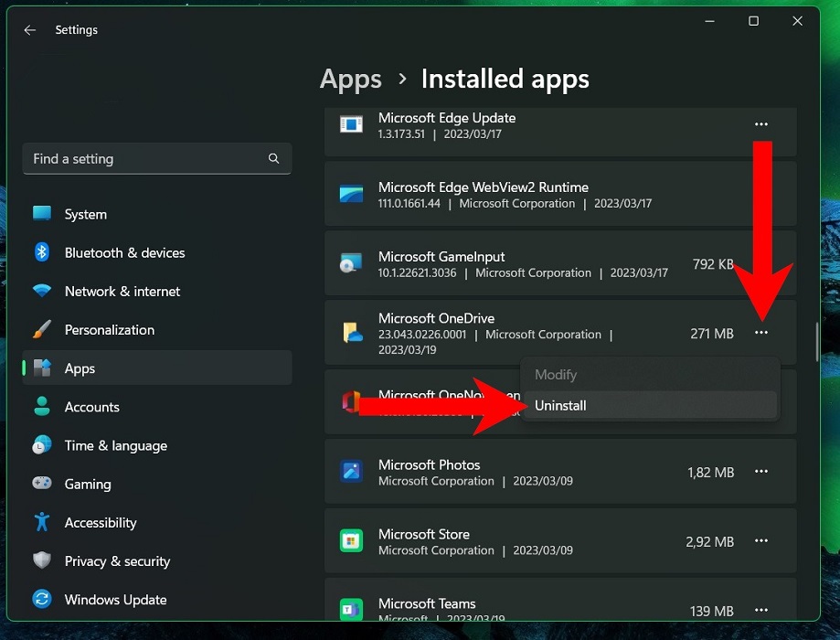
Task: Open more options for Microsoft Store
Action: pos(761,541)
